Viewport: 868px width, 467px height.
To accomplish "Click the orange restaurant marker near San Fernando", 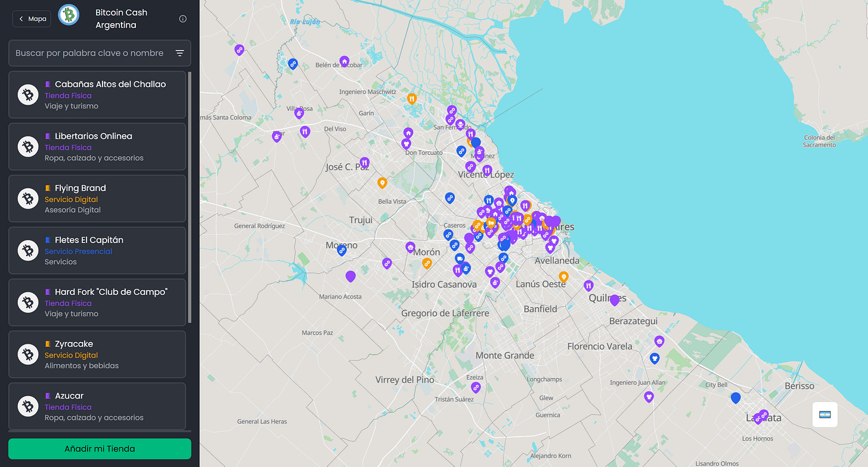I will (412, 99).
